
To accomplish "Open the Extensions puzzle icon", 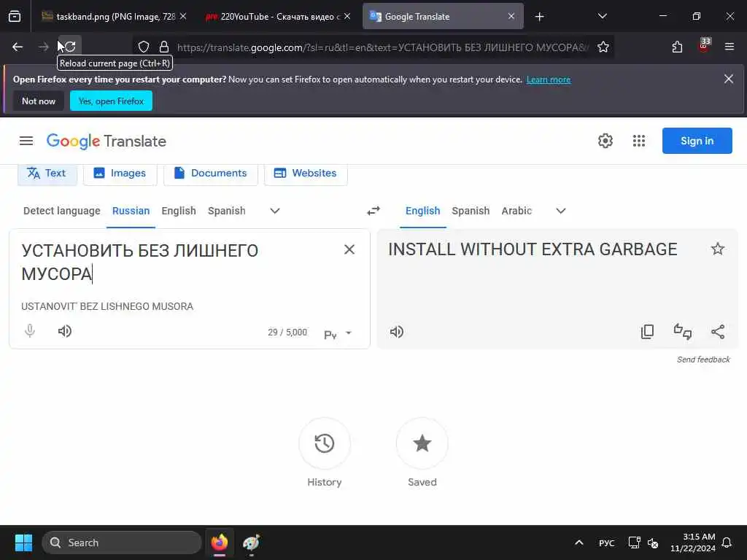I will coord(677,47).
